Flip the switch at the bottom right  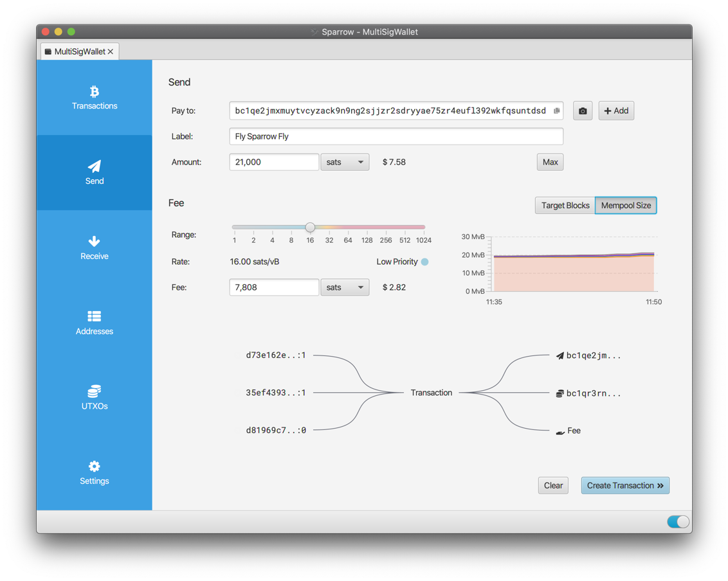[678, 521]
